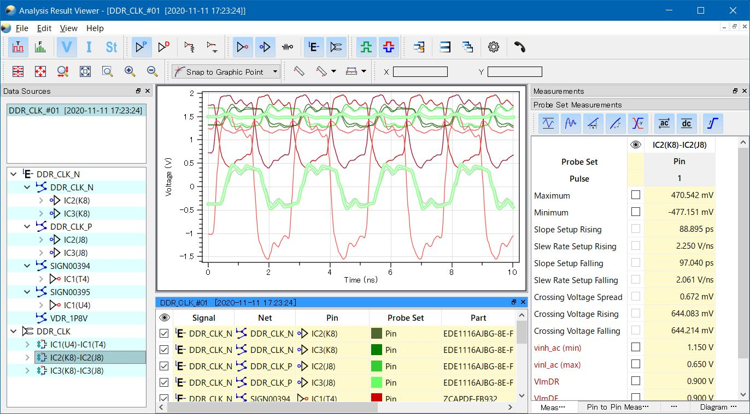The width and height of the screenshot is (750, 414).
Task: Click the 'St' toolbar icon
Action: (111, 47)
